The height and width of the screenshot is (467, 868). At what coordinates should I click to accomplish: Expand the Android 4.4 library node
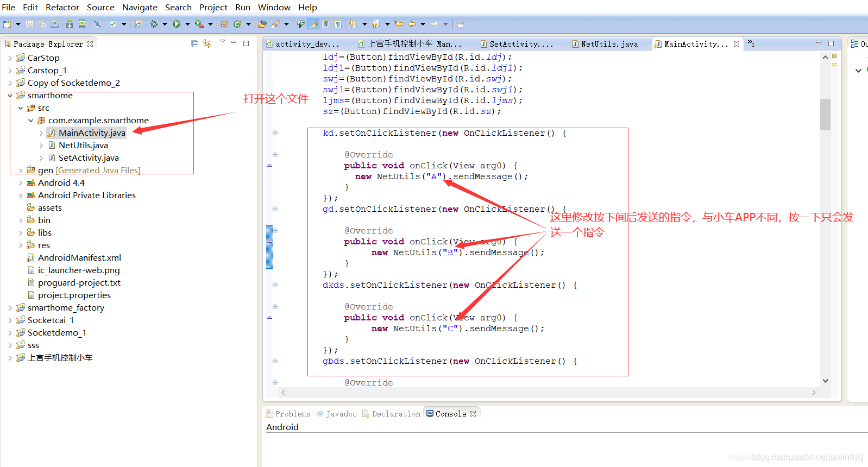[20, 183]
